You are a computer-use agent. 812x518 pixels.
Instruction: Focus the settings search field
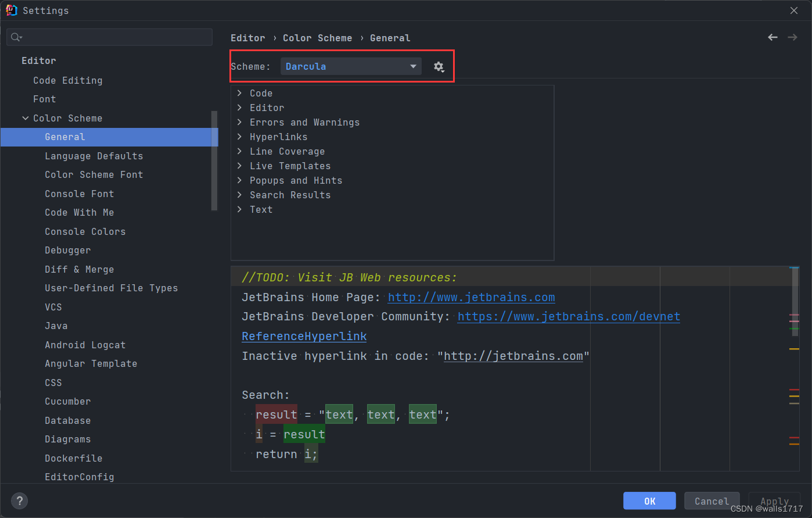pyautogui.click(x=109, y=37)
